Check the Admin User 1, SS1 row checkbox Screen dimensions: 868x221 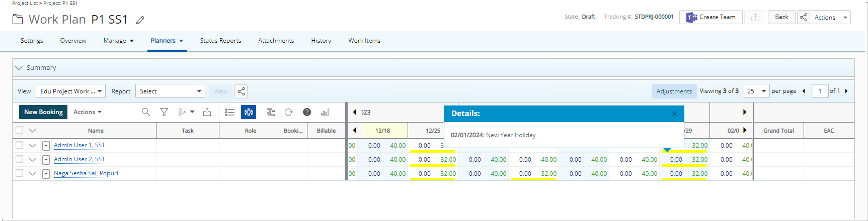pyautogui.click(x=19, y=145)
